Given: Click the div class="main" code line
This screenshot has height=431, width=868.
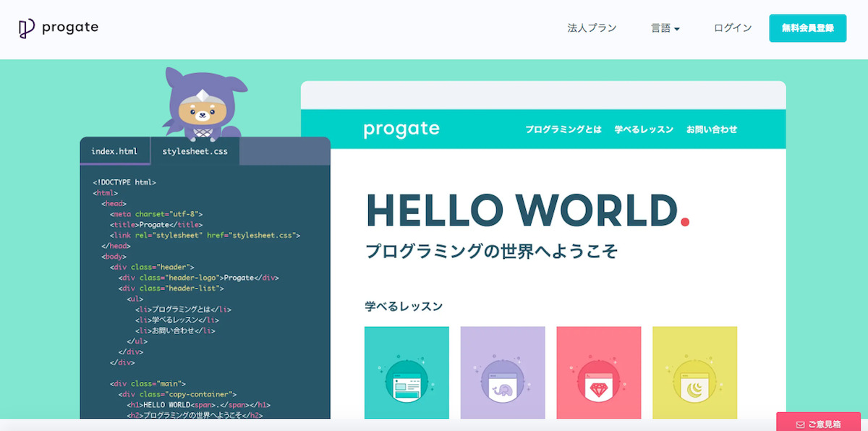Looking at the screenshot, I should click(x=148, y=383).
